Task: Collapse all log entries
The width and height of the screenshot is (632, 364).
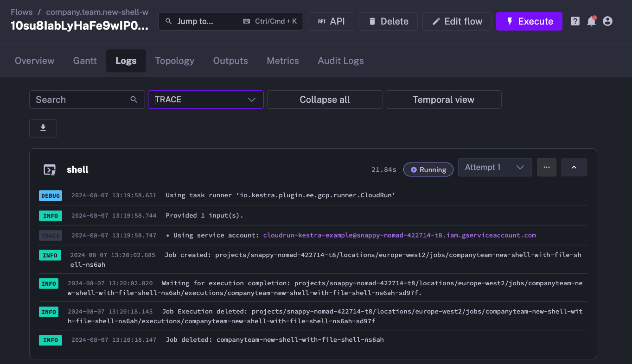Action: [325, 100]
